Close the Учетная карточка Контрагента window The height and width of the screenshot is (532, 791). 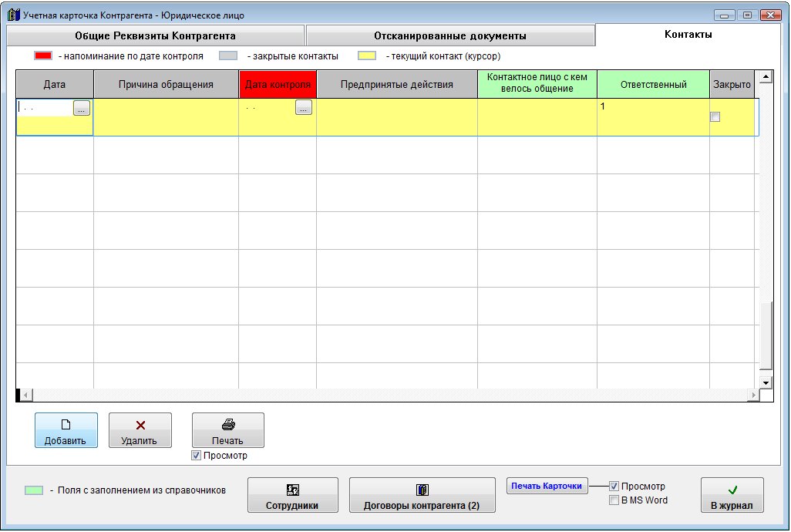[x=771, y=15]
